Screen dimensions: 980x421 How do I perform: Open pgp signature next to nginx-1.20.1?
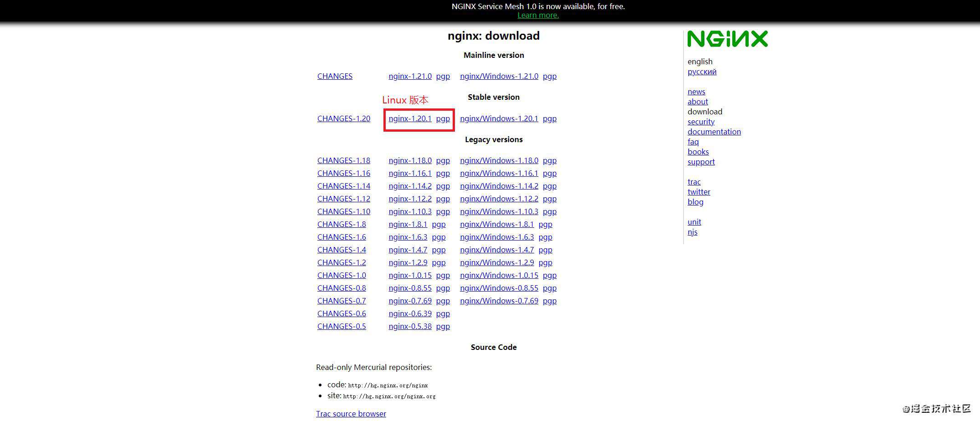[x=443, y=118]
